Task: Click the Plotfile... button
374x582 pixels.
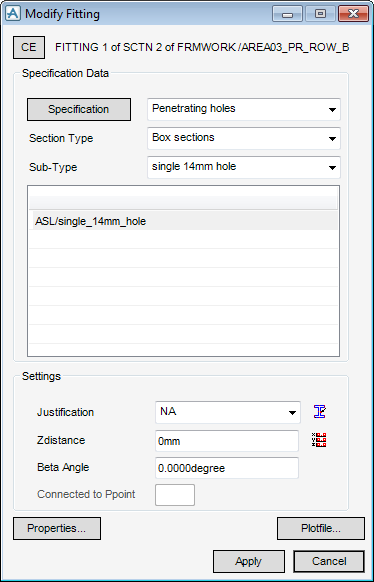Action: [321, 529]
